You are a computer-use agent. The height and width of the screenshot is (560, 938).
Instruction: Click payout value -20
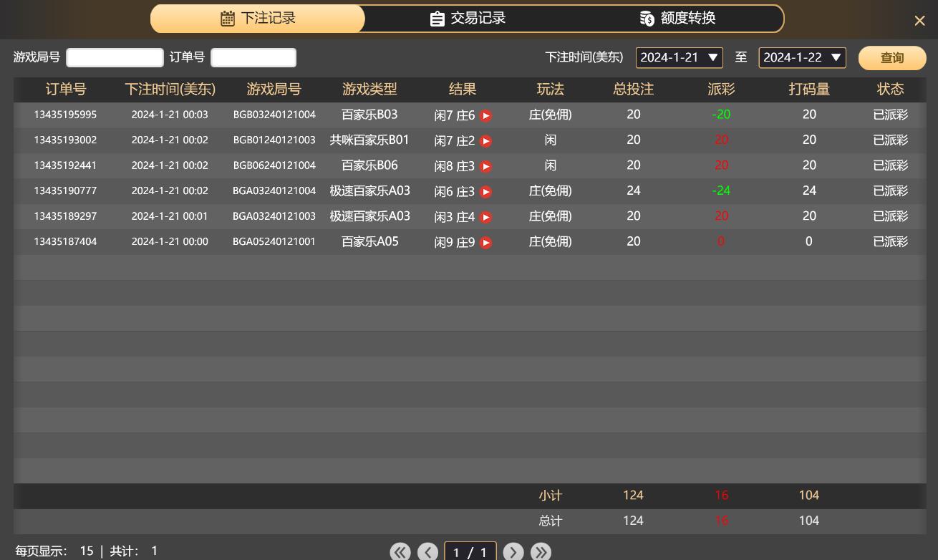pyautogui.click(x=721, y=115)
